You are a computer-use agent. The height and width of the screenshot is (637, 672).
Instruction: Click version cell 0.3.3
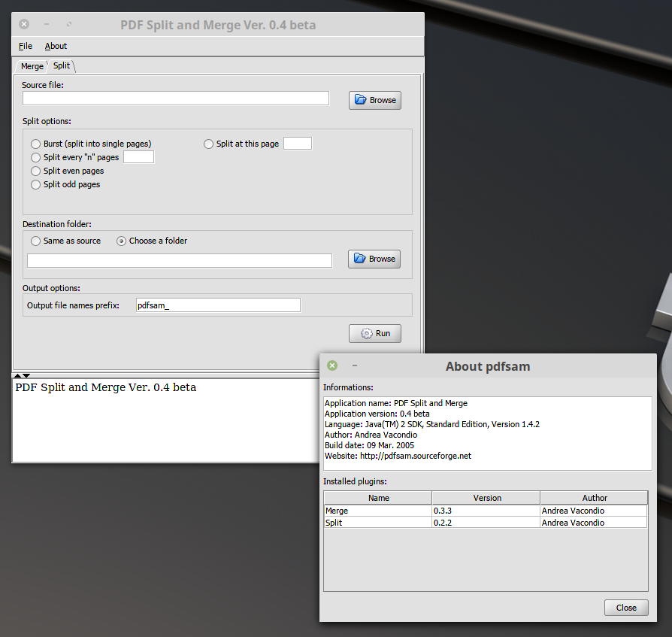486,511
